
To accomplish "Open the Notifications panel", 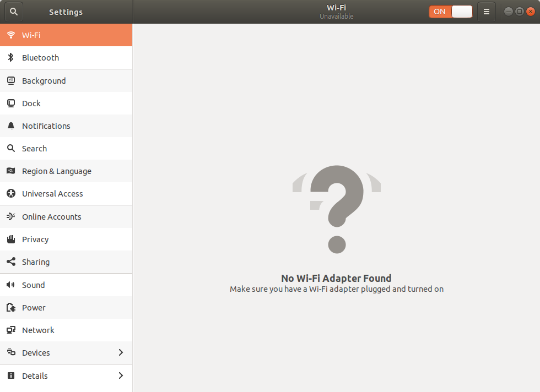I will 66,126.
